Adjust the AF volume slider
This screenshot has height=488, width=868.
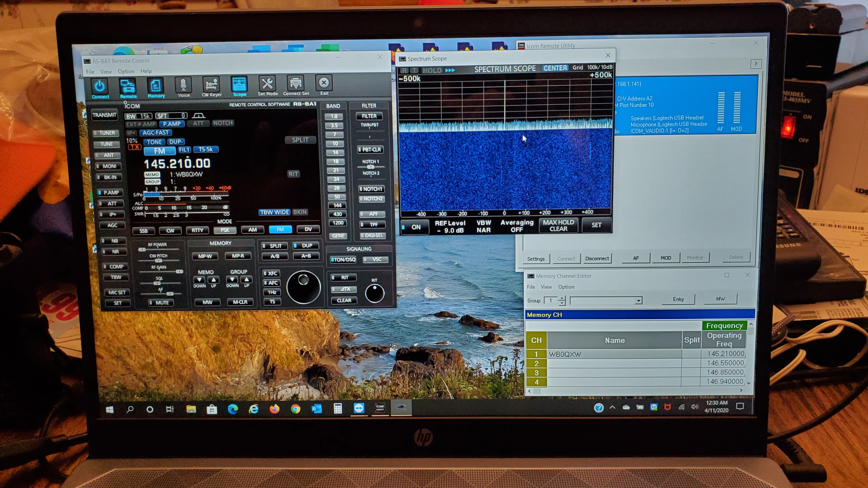tap(161, 294)
